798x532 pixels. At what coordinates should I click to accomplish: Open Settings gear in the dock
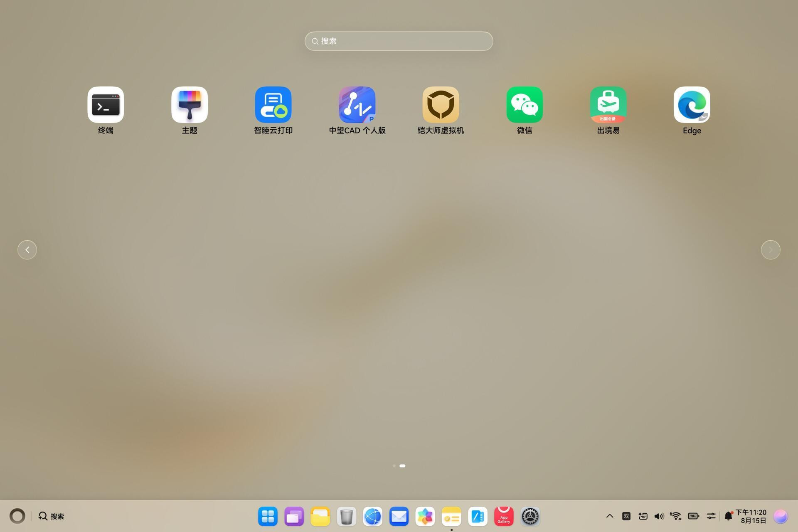530,516
